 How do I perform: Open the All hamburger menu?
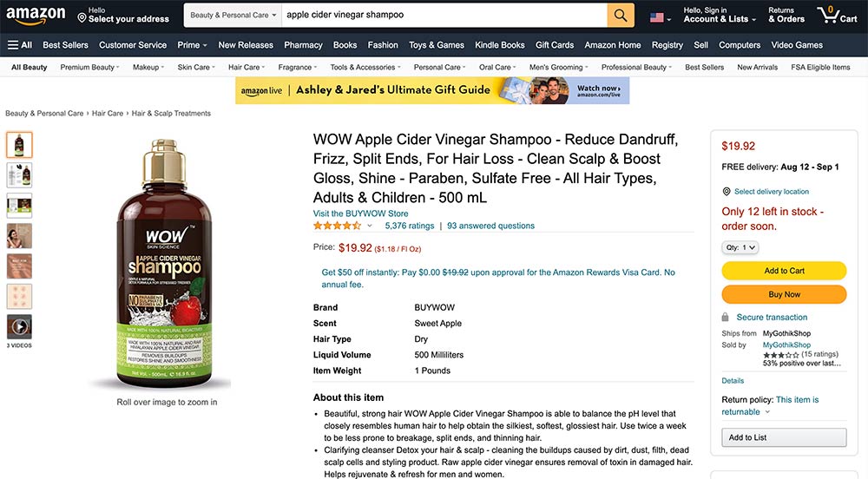tap(20, 45)
